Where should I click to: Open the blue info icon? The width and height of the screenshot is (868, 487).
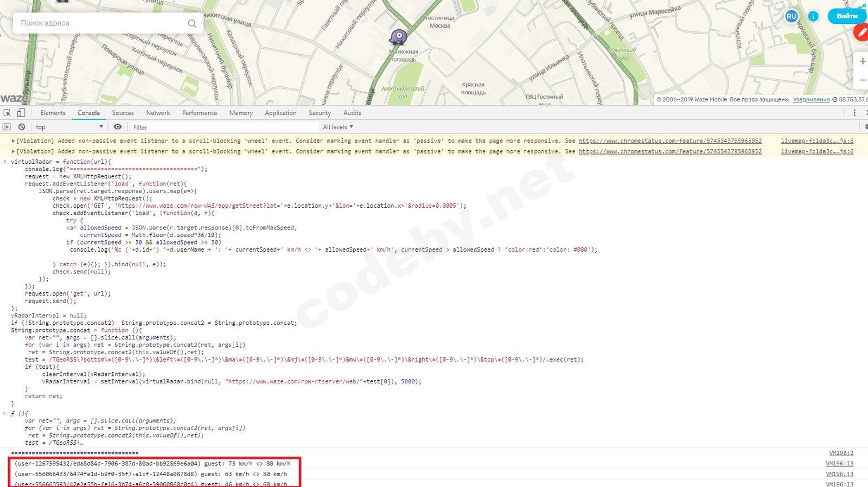(x=813, y=16)
